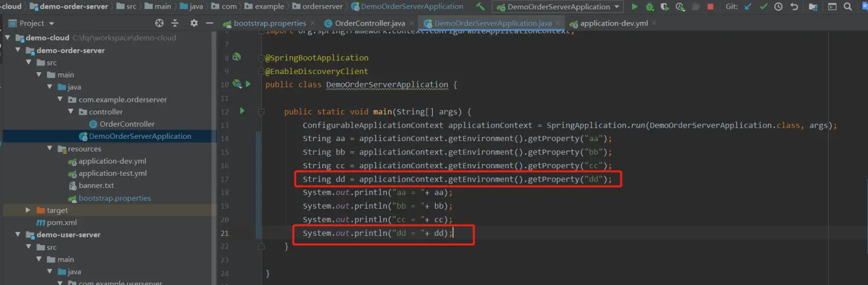This screenshot has height=285, width=868.
Task: Build project using the hammer icon
Action: tap(480, 7)
